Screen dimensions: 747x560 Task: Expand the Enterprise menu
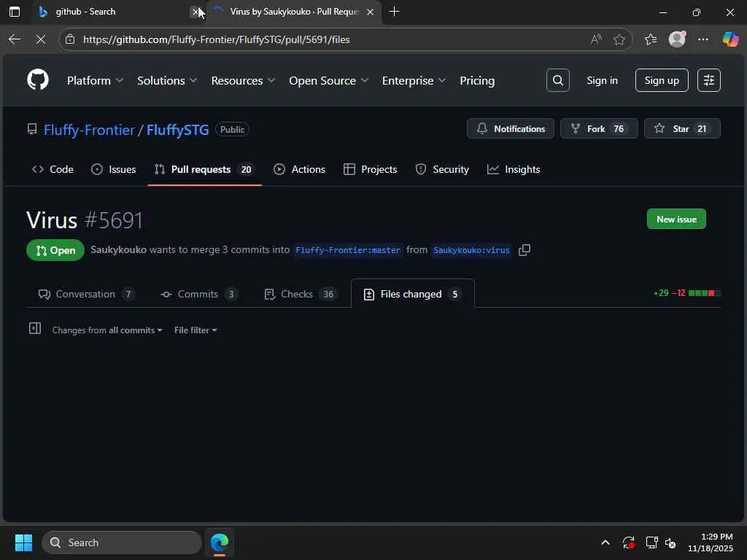tap(414, 80)
